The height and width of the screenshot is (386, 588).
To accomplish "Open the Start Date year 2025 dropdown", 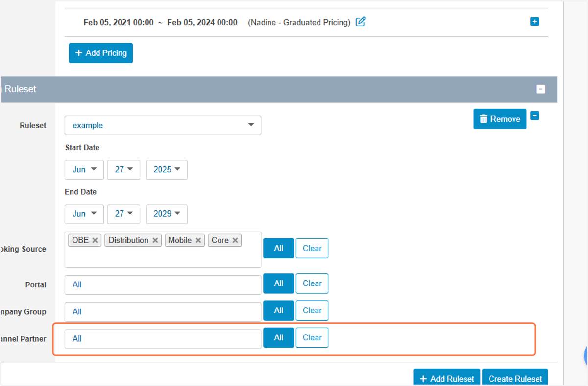I will [x=167, y=169].
